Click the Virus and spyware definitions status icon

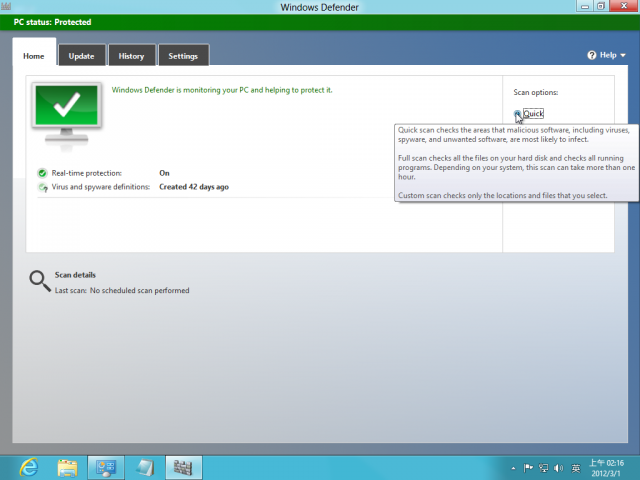tap(42, 187)
